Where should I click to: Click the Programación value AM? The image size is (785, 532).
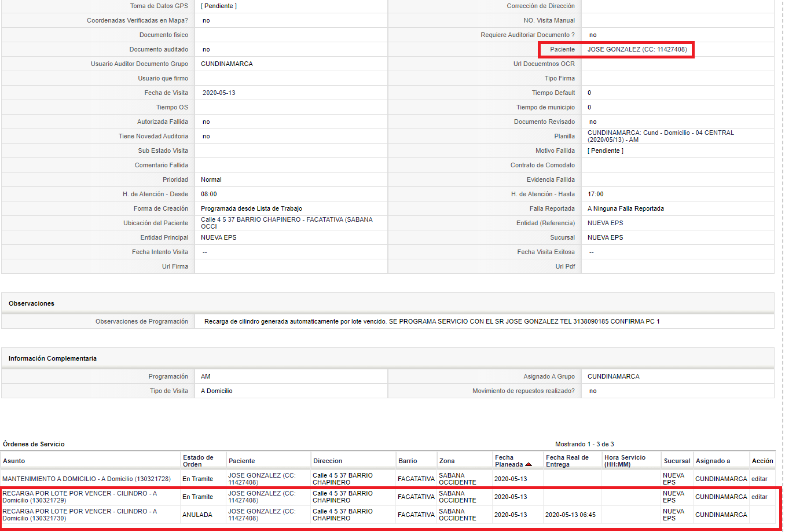206,376
